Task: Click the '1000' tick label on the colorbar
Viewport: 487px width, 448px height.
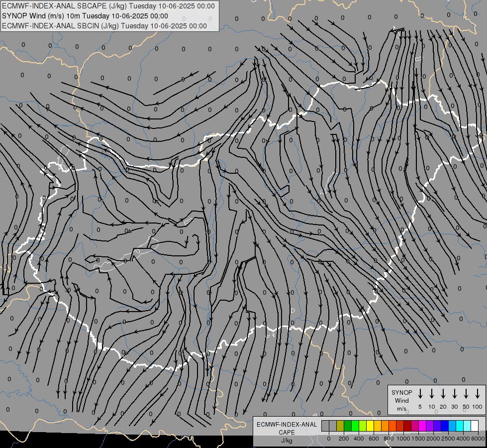Action: coord(403,439)
